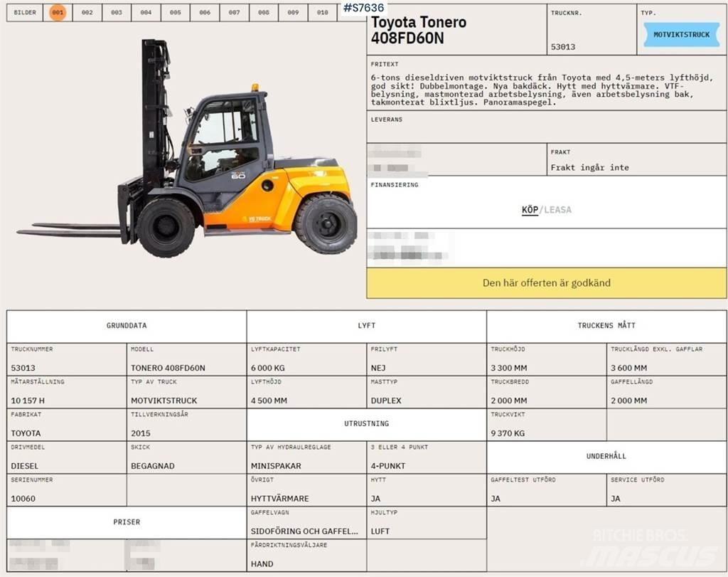Image resolution: width=728 pixels, height=577 pixels.
Task: Click the DUPLEX mast type value
Action: coord(386,401)
